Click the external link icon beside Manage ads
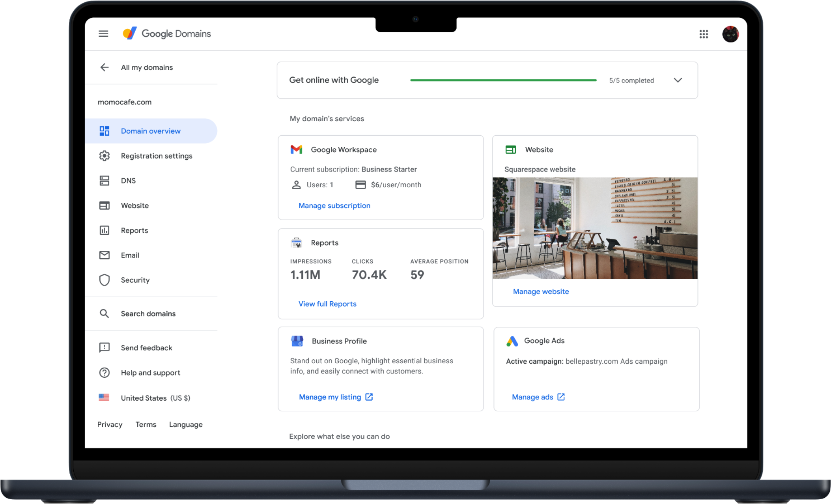This screenshot has height=504, width=831. click(x=561, y=397)
